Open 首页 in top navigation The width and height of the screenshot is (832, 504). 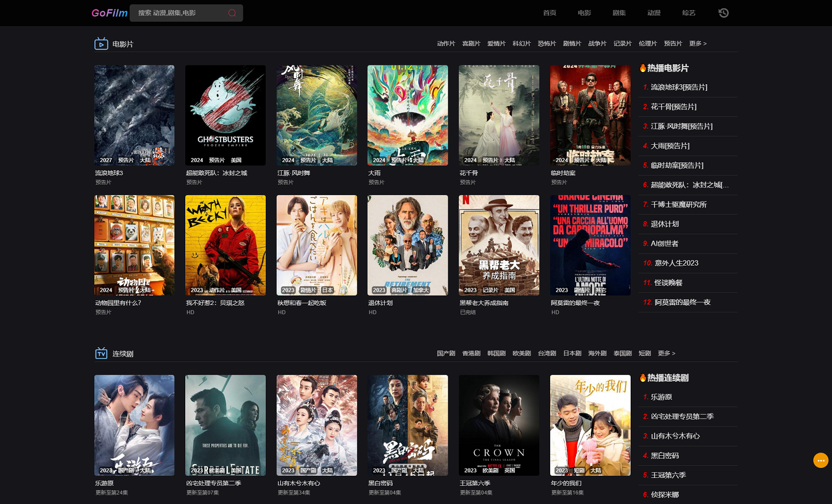click(550, 13)
